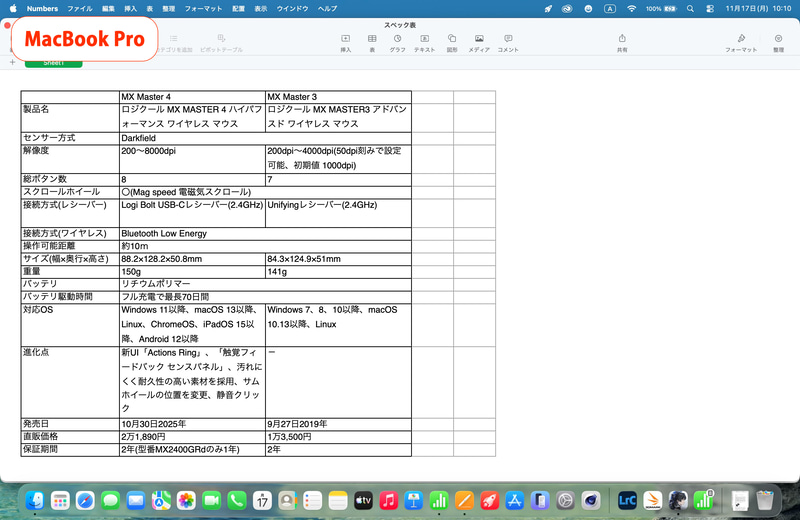Select the 2万1,890円 price cell
The height and width of the screenshot is (520, 800).
[x=192, y=437]
